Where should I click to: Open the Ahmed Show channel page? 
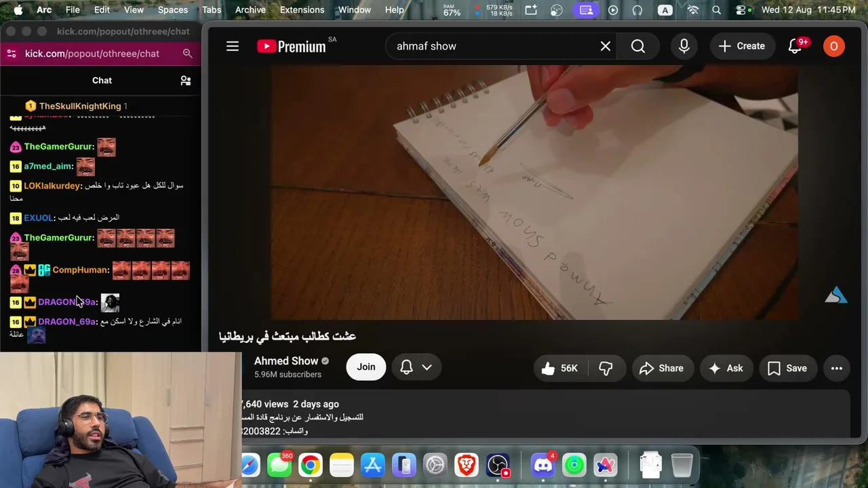pyautogui.click(x=286, y=361)
